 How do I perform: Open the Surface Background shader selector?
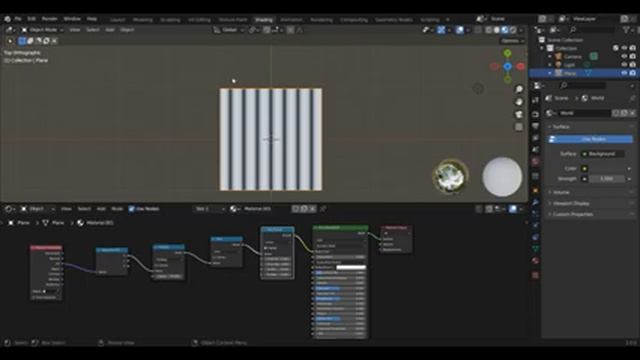pos(602,154)
